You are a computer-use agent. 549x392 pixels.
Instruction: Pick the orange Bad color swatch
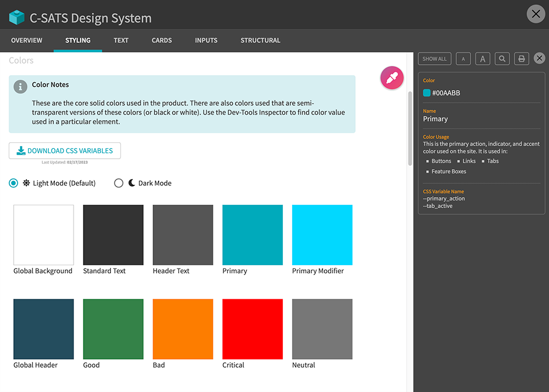pyautogui.click(x=183, y=329)
